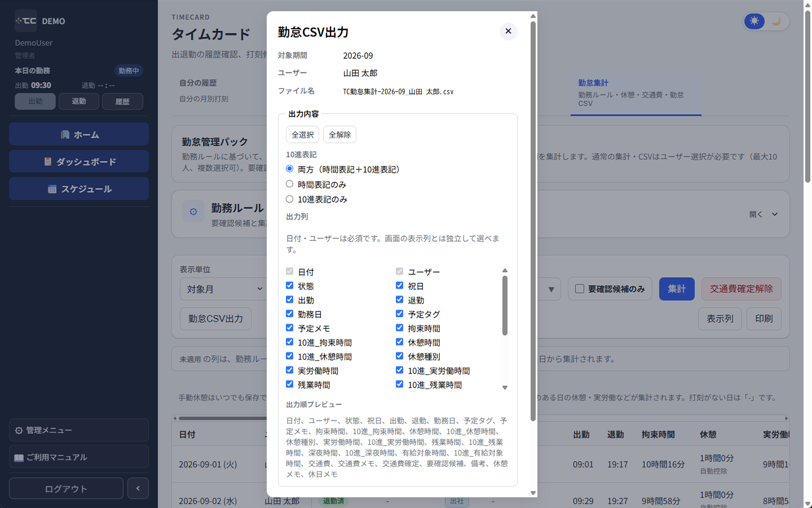Collapse the sidebar with the arrow button
Viewport: 812px width, 508px height.
[138, 488]
